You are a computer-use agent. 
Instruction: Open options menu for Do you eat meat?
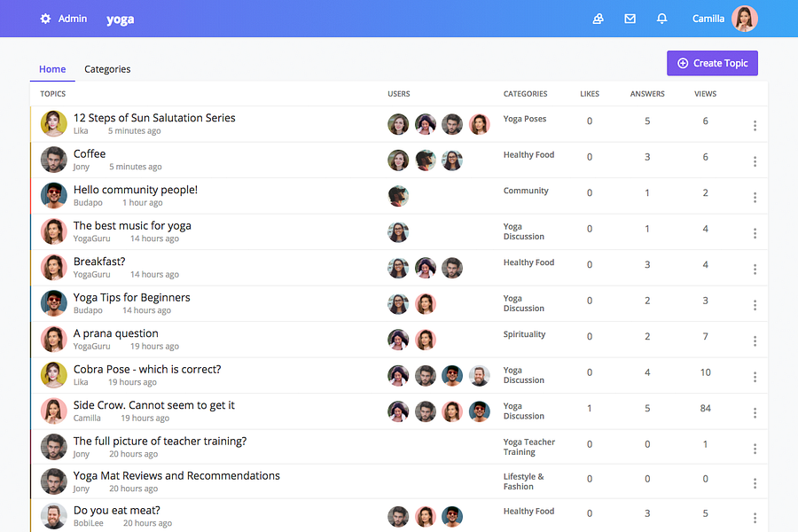[x=755, y=518]
